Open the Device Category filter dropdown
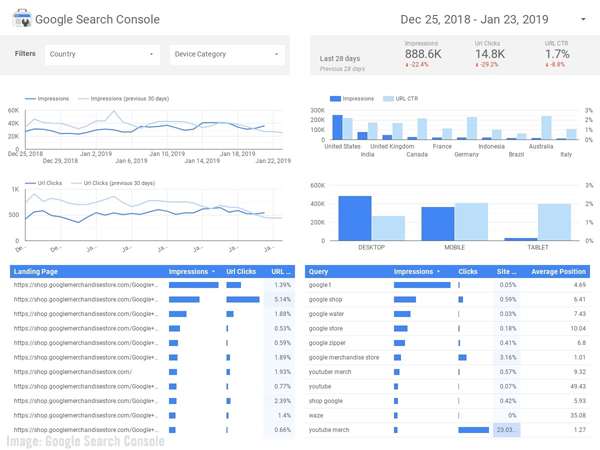This screenshot has height=450, width=600. pyautogui.click(x=227, y=54)
